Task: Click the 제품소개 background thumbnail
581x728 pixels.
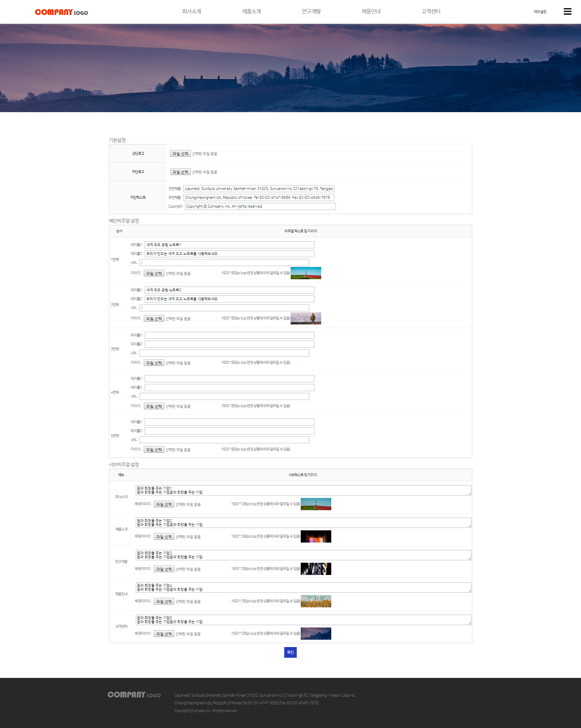Action: 316,536
